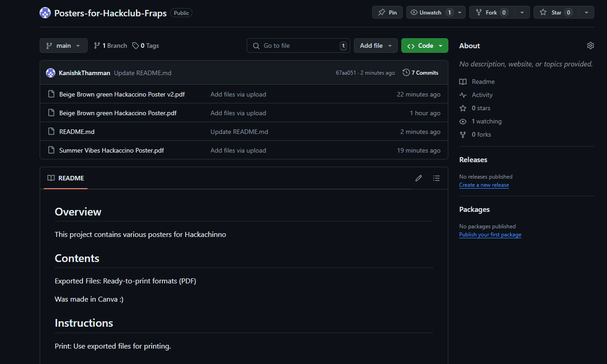The width and height of the screenshot is (607, 364).
Task: Open the KanishkThamman author link
Action: (x=84, y=73)
